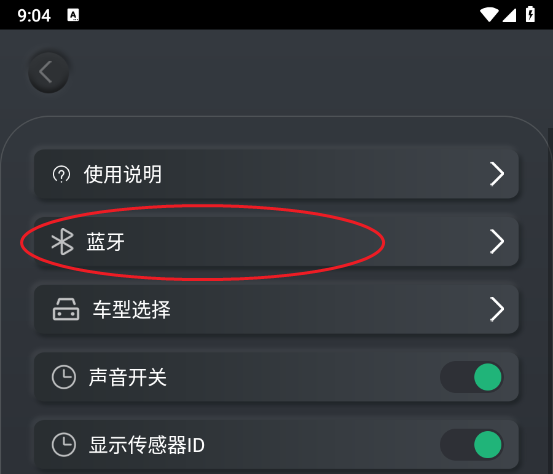Click the question mark help icon
This screenshot has height=474, width=553.
[x=61, y=174]
